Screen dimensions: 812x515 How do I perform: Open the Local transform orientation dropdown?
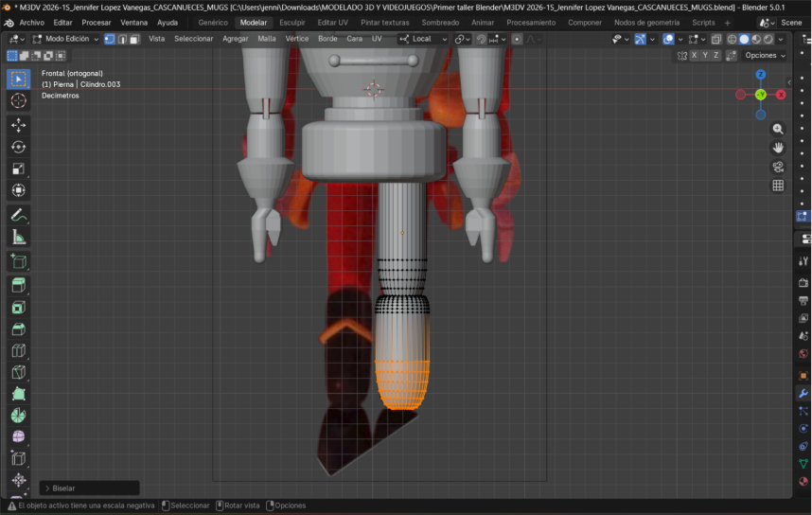(422, 39)
